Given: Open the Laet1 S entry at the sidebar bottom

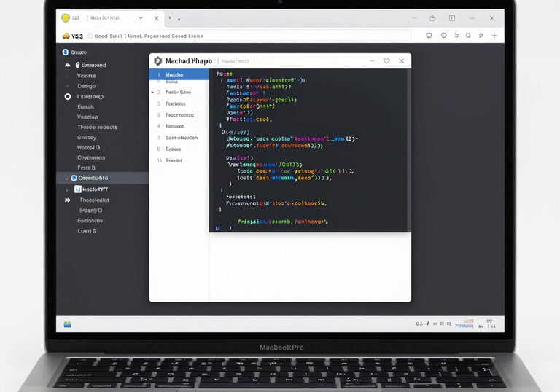Looking at the screenshot, I should [x=87, y=231].
